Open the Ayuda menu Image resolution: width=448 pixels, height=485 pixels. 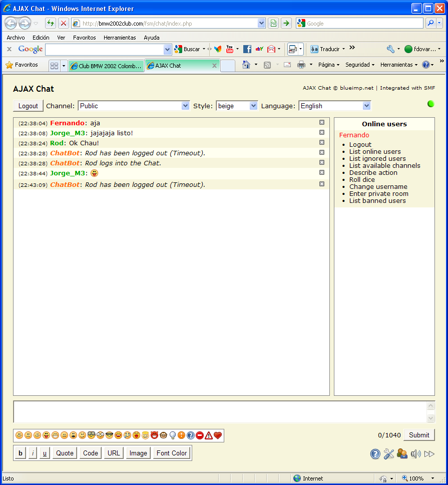[151, 38]
